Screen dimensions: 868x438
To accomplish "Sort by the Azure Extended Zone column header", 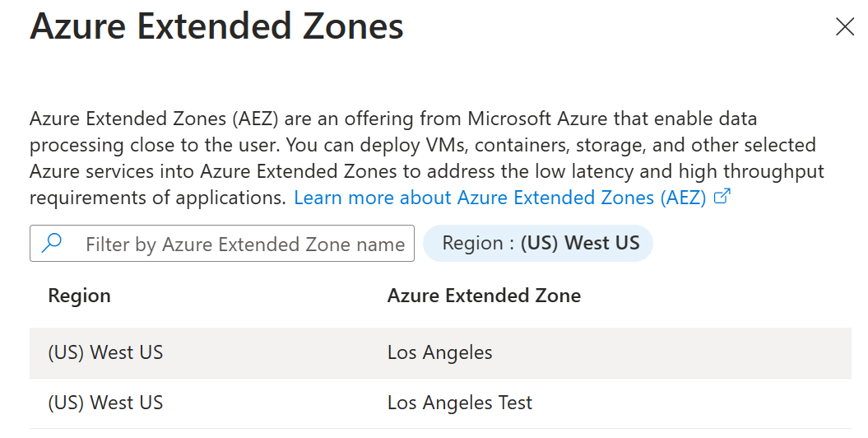I will coord(484,296).
